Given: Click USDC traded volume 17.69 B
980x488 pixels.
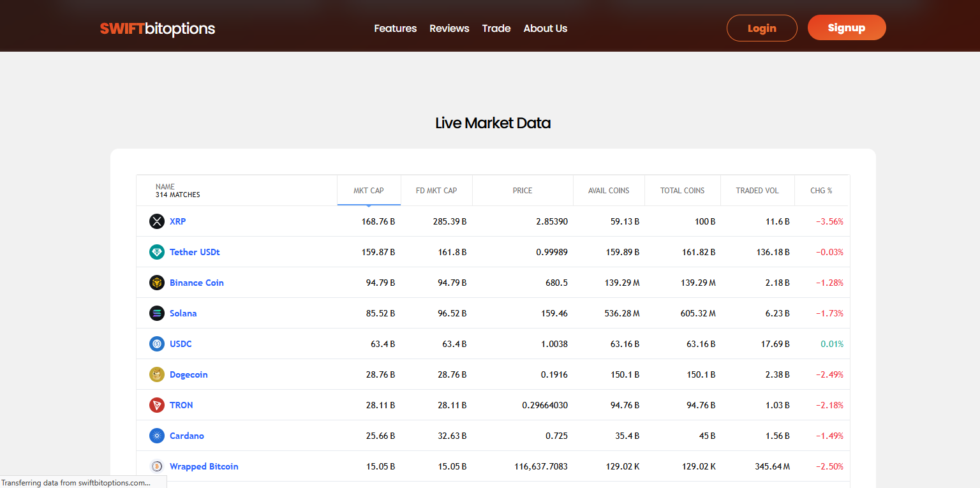Looking at the screenshot, I should point(775,344).
